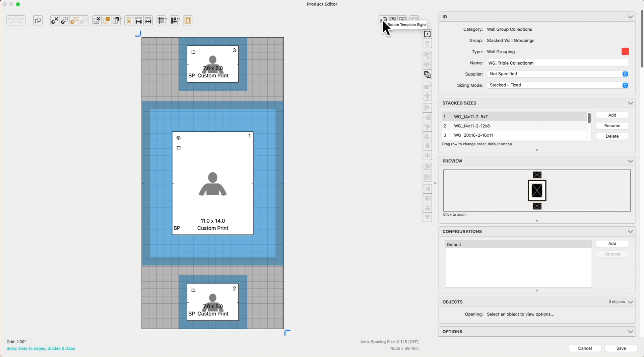
Task: Click the Name text field
Action: pyautogui.click(x=557, y=63)
